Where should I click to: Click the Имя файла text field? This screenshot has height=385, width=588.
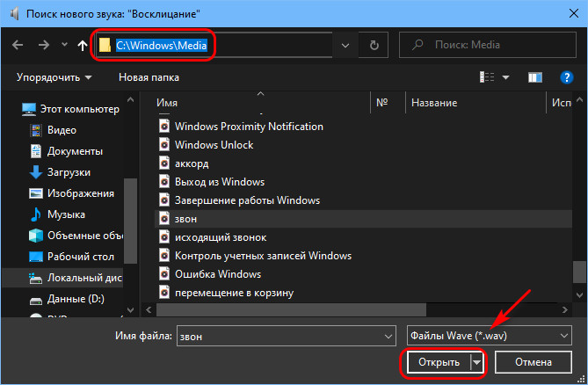[280, 336]
